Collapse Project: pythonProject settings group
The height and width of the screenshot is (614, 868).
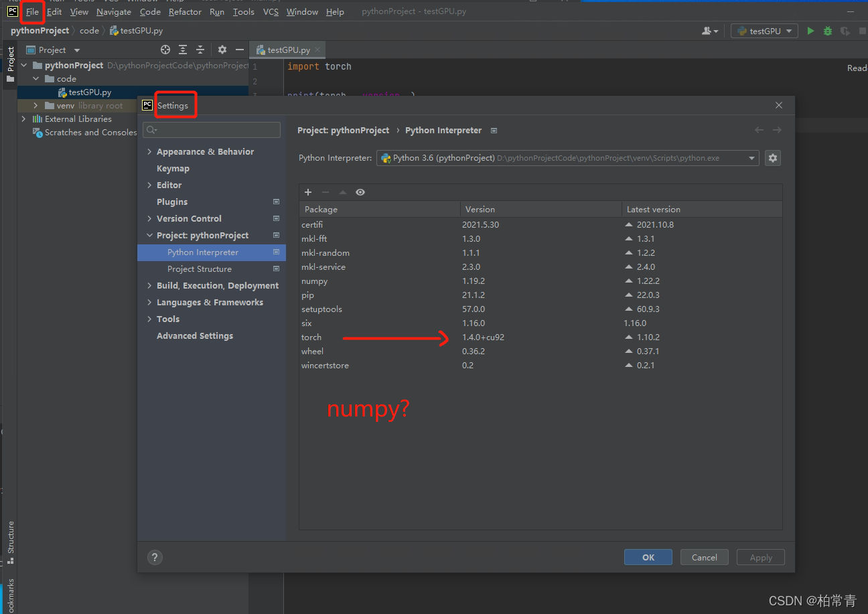tap(149, 236)
